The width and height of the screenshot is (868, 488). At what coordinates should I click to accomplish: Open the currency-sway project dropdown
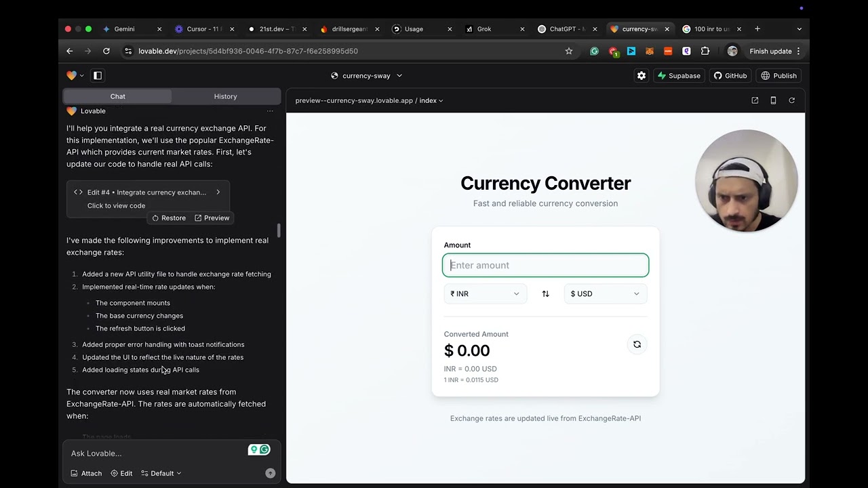tap(367, 75)
